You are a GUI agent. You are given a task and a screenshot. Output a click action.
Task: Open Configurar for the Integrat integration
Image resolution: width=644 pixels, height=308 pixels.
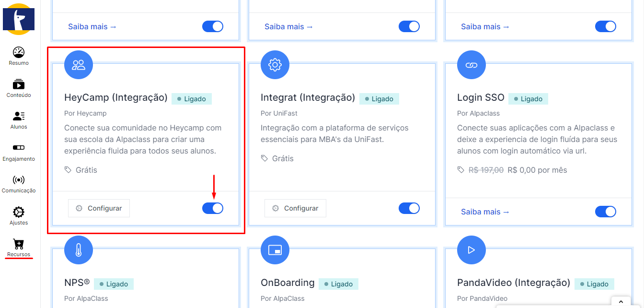pyautogui.click(x=295, y=208)
